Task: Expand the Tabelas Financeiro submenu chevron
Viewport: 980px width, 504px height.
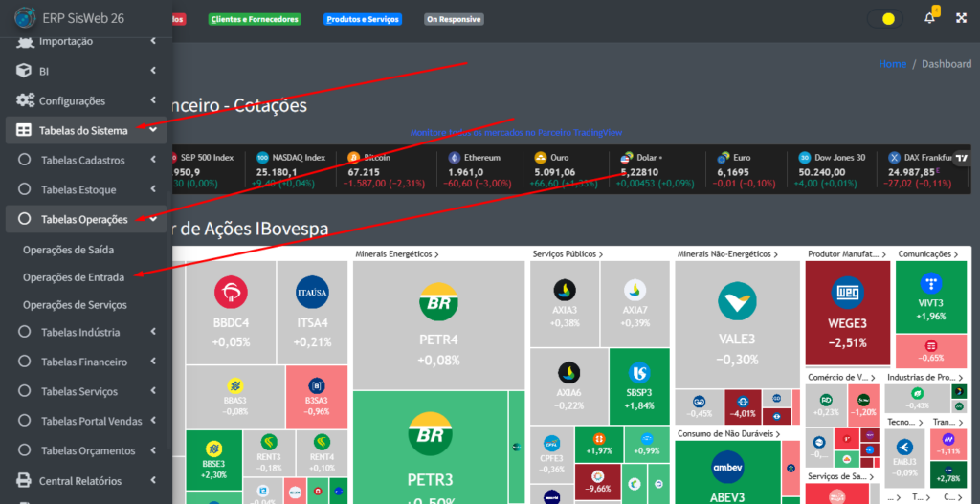Action: 153,362
